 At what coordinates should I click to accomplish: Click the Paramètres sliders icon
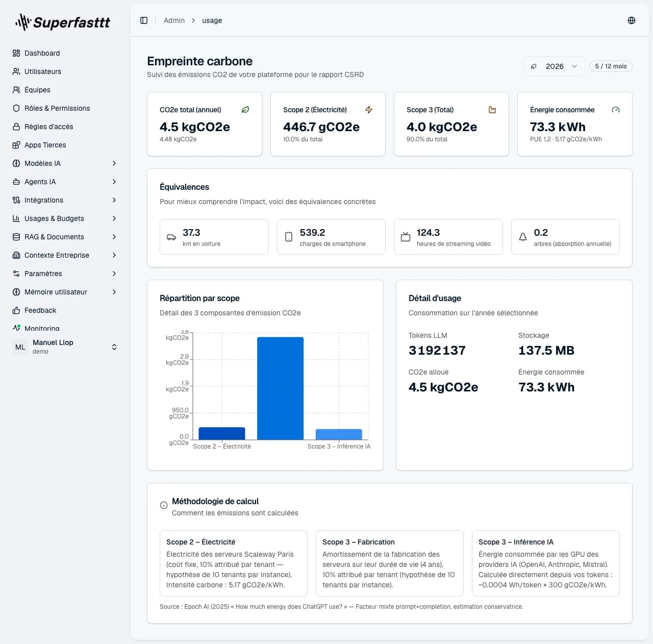pyautogui.click(x=16, y=274)
